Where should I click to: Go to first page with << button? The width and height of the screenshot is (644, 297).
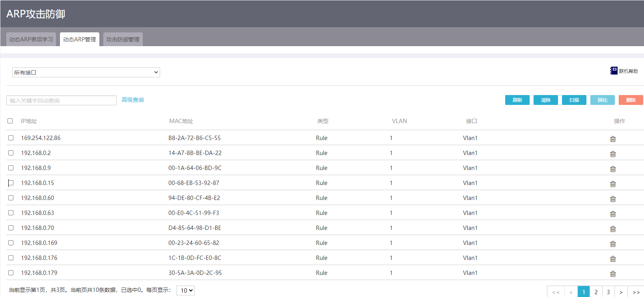pos(556,292)
